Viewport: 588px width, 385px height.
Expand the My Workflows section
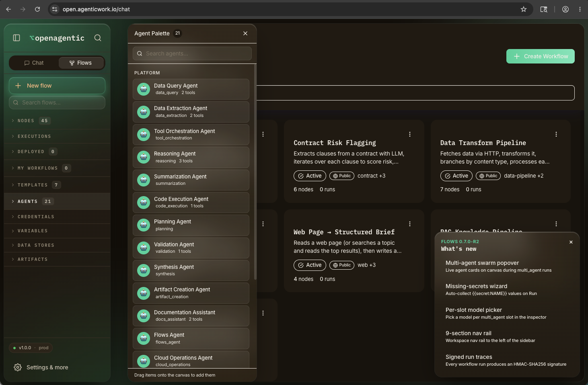(x=57, y=168)
